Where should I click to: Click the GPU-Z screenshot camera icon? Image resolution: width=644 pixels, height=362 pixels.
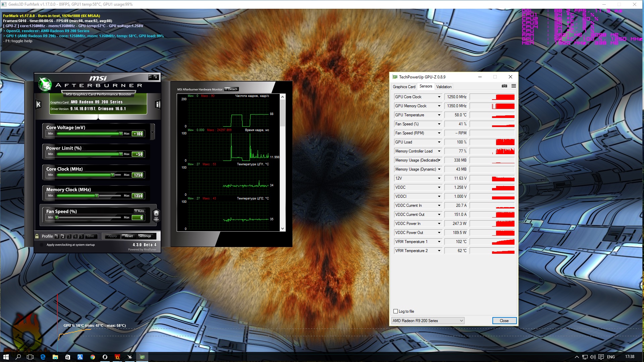[504, 86]
